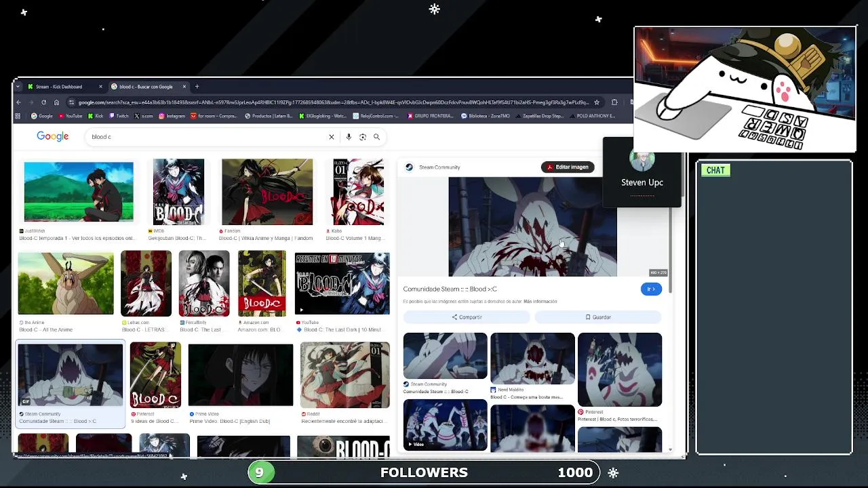The height and width of the screenshot is (488, 868).
Task: Start voice search with the microphone icon
Action: pyautogui.click(x=349, y=137)
